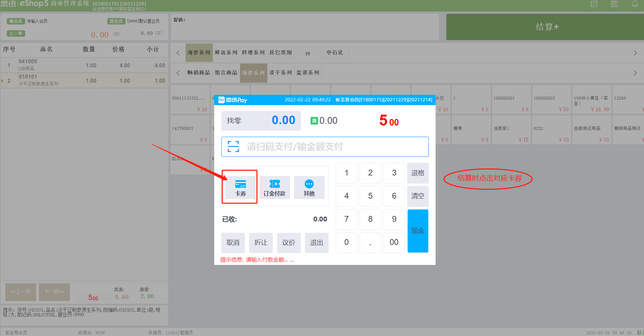Viewport: 644px width, 336px height.
Task: Click keypad single 0 key
Action: (x=346, y=242)
